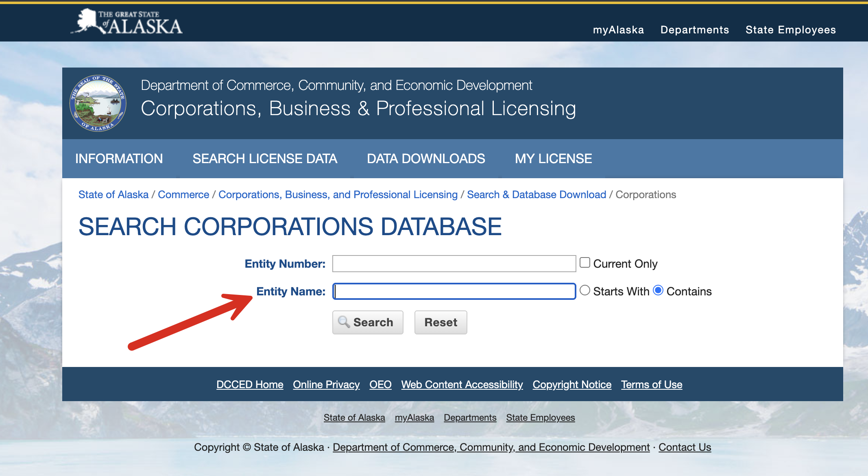This screenshot has width=868, height=476.
Task: Select the Starts With radio button
Action: tap(585, 290)
